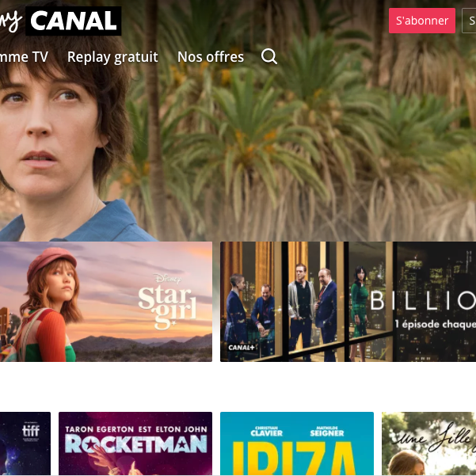Click the '1 épisode chaque' caption
This screenshot has width=476, height=476.
[x=436, y=325]
